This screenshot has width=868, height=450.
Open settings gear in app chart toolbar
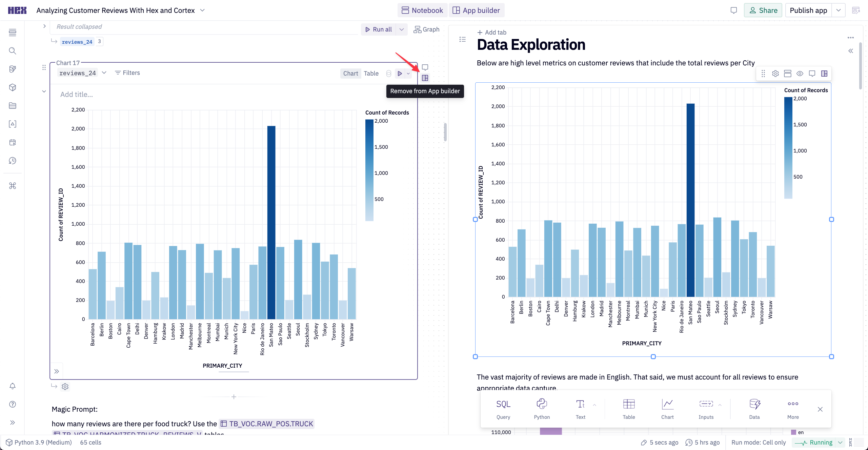[x=775, y=74]
